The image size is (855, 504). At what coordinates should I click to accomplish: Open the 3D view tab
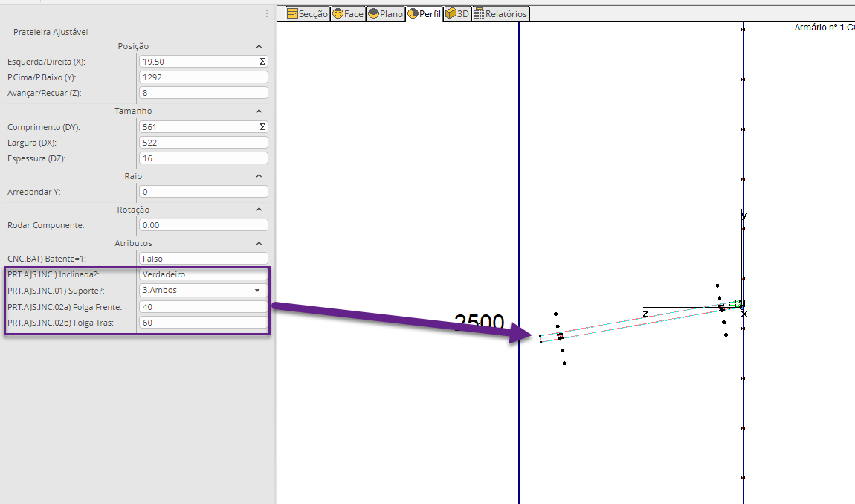pos(457,13)
